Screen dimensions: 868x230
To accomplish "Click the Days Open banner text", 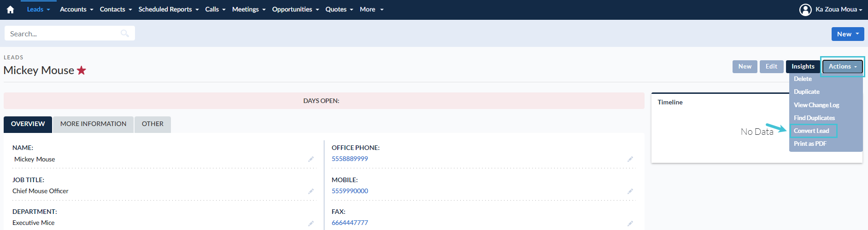I will 321,101.
